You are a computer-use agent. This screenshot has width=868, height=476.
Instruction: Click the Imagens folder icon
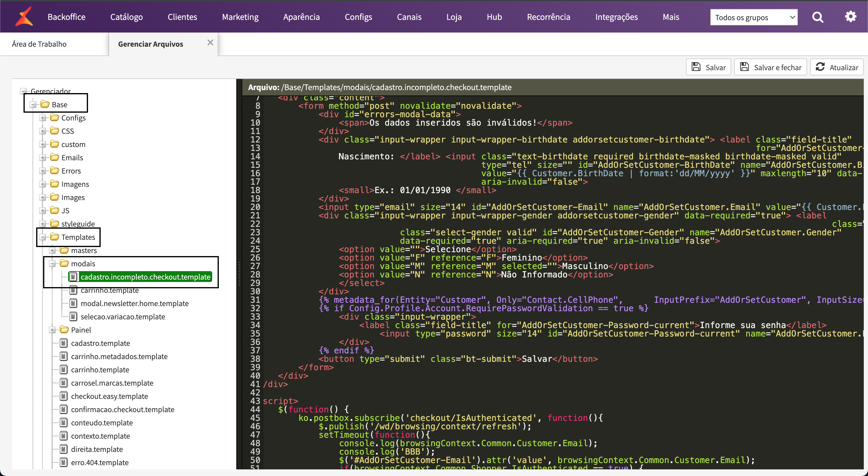55,184
